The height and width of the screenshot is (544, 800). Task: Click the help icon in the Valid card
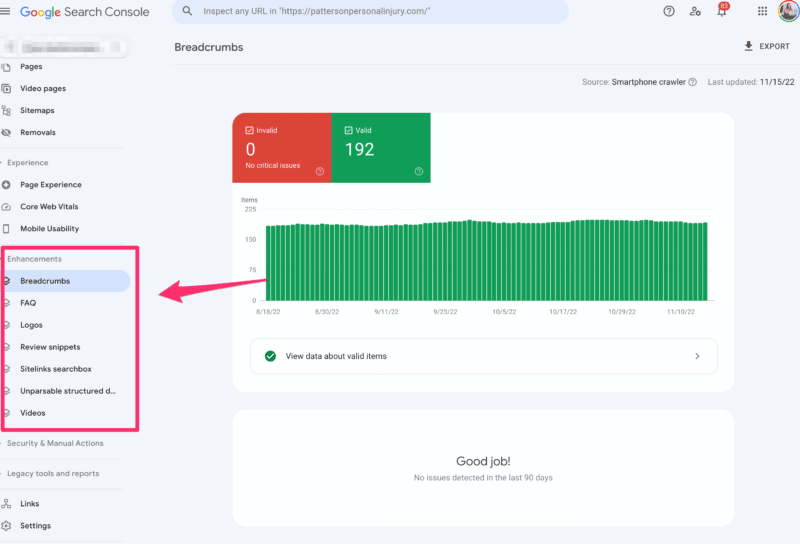pyautogui.click(x=418, y=171)
